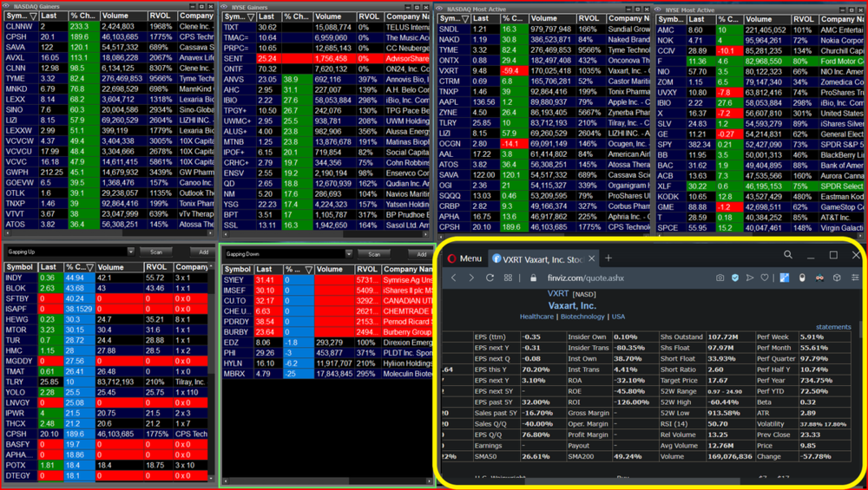Viewport: 868px width, 490px height.
Task: Select SNDL row in NASDAQ Most Active
Action: [544, 29]
